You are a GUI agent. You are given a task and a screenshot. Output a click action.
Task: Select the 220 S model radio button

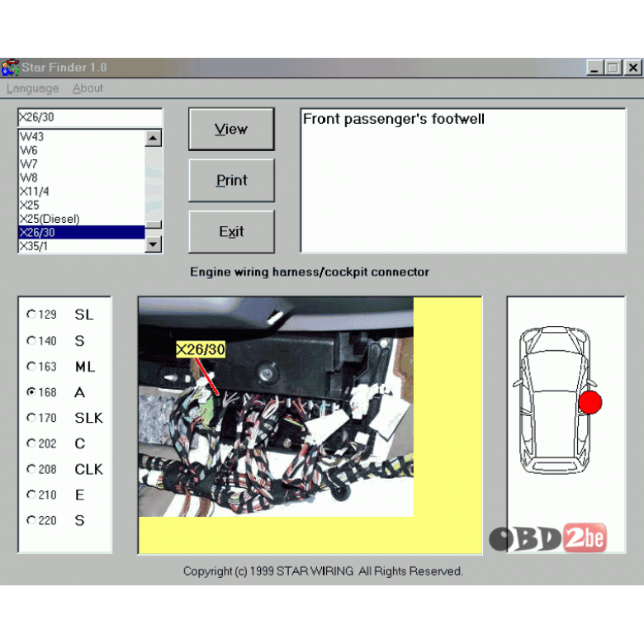point(31,520)
